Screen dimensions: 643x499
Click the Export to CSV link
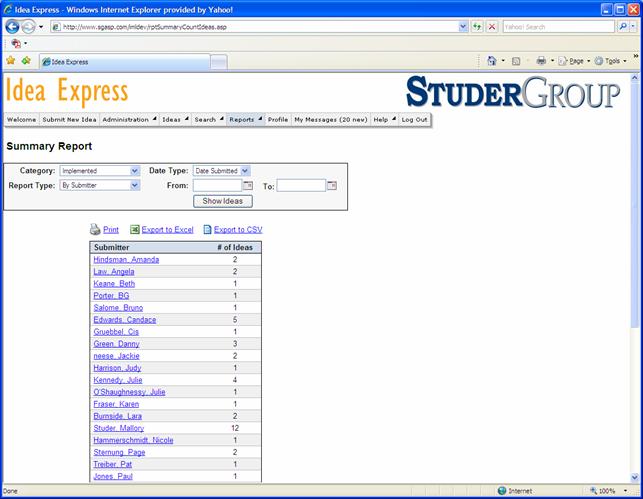(238, 230)
